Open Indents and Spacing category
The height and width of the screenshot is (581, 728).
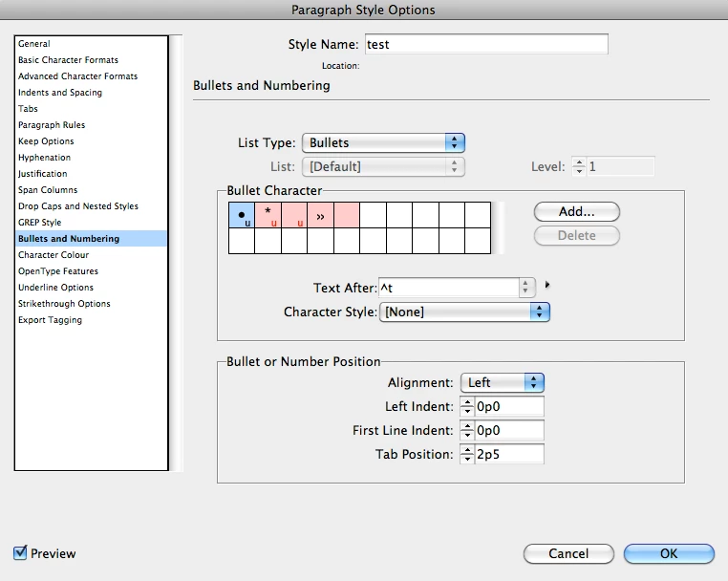pos(91,93)
